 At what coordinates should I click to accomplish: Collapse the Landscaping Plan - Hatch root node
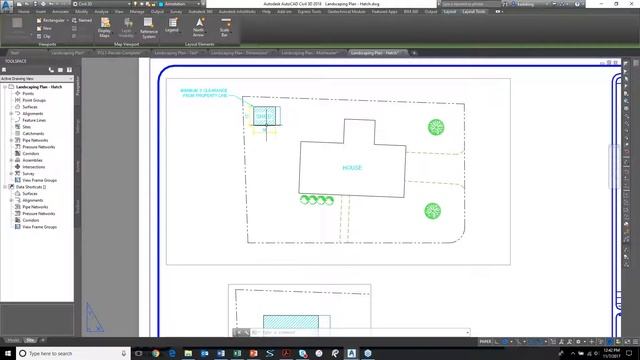[5, 87]
